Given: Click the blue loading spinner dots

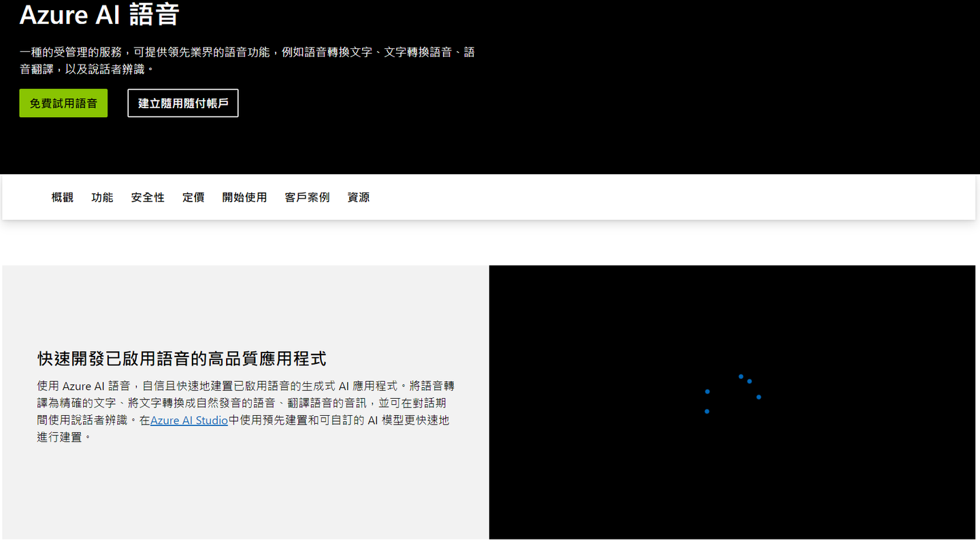Looking at the screenshot, I should 732,395.
